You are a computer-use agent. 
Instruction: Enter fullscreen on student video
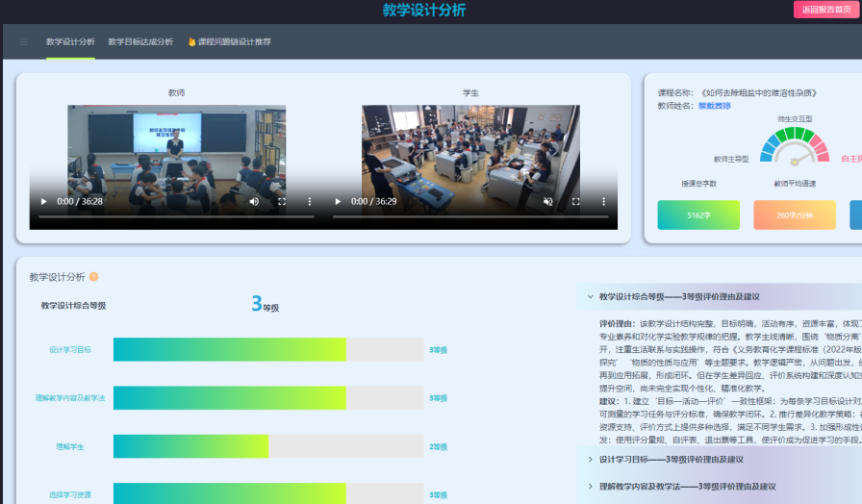[576, 202]
